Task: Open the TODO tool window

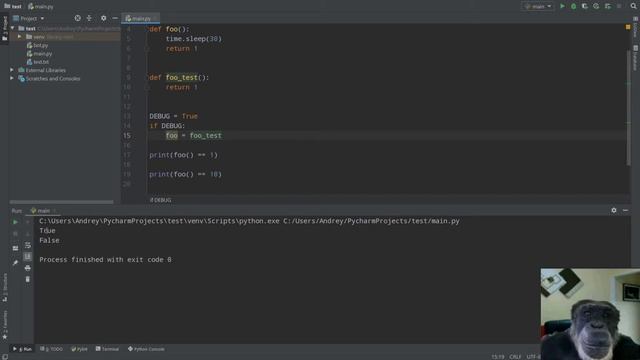Action: click(51, 349)
